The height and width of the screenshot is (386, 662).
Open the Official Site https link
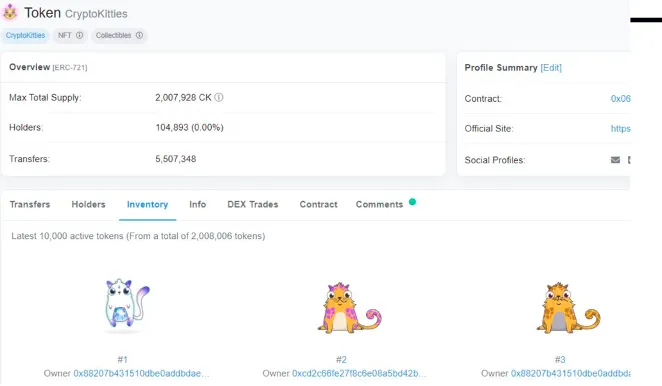[x=620, y=129]
